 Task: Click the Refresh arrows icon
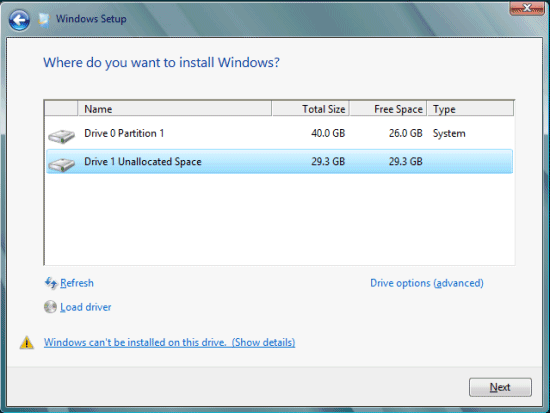[51, 283]
